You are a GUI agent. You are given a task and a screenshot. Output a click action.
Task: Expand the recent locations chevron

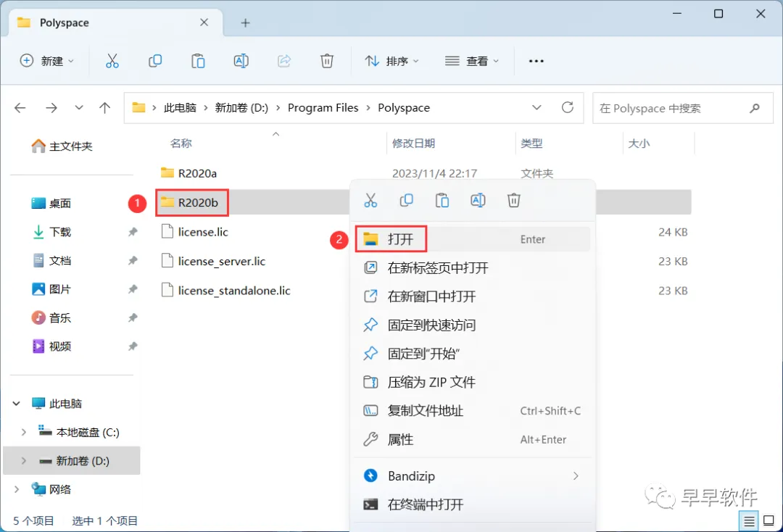click(x=79, y=108)
